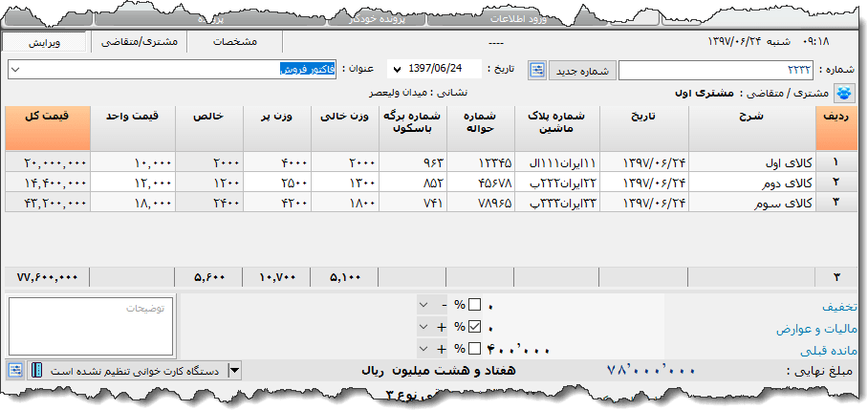Click the شماره پلاک ماشین column header
The image size is (868, 410).
click(557, 128)
